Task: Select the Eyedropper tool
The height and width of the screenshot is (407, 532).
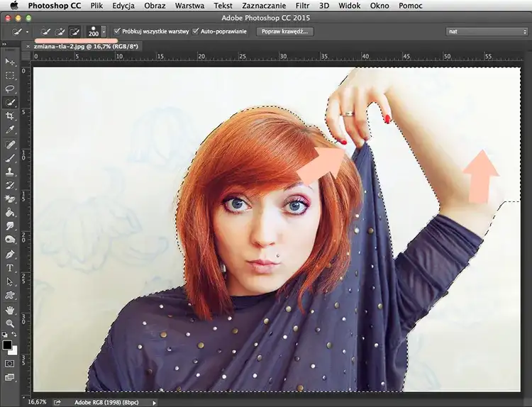Action: (10, 129)
